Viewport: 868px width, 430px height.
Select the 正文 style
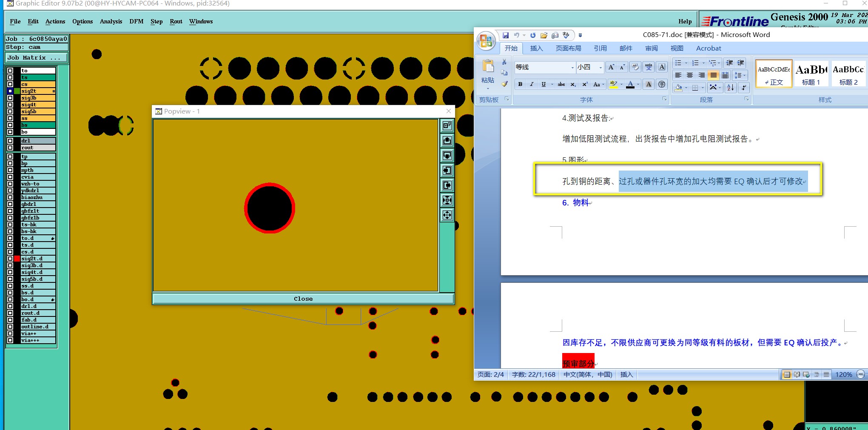point(774,74)
